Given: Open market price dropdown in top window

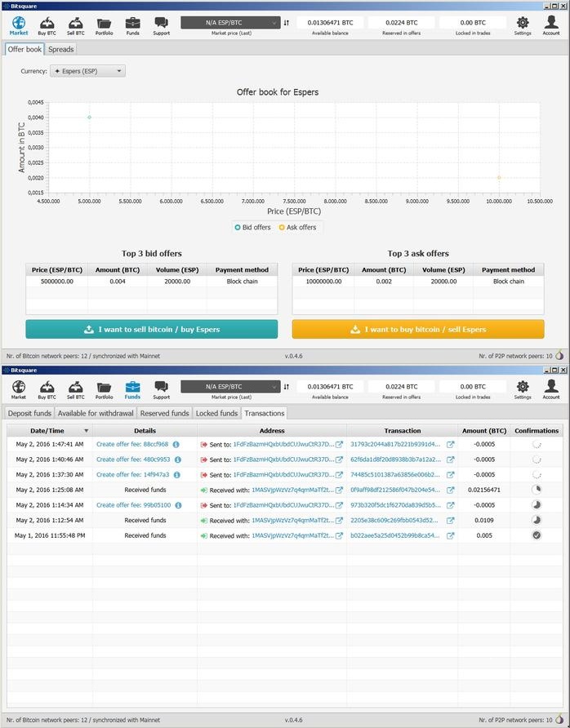Looking at the screenshot, I should click(230, 23).
